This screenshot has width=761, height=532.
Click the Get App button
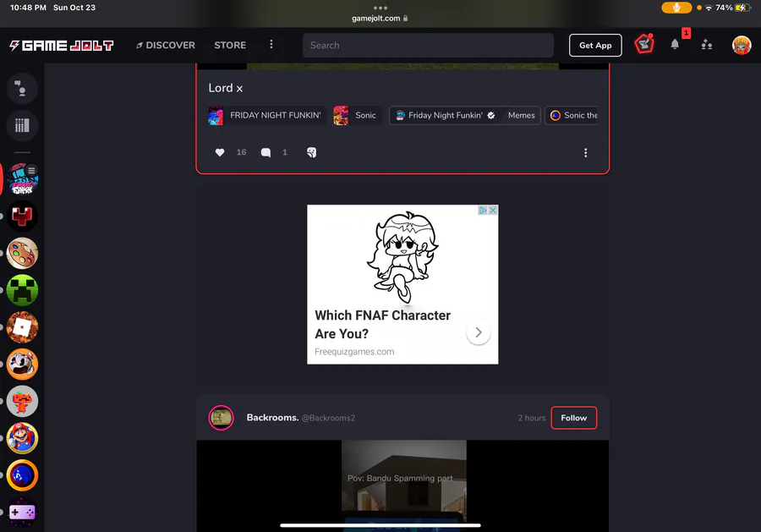[x=595, y=45]
